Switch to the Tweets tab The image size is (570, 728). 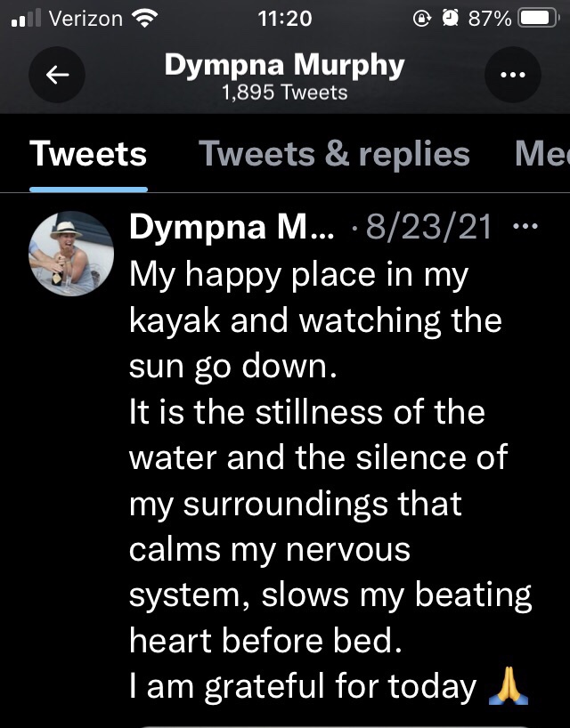point(88,154)
